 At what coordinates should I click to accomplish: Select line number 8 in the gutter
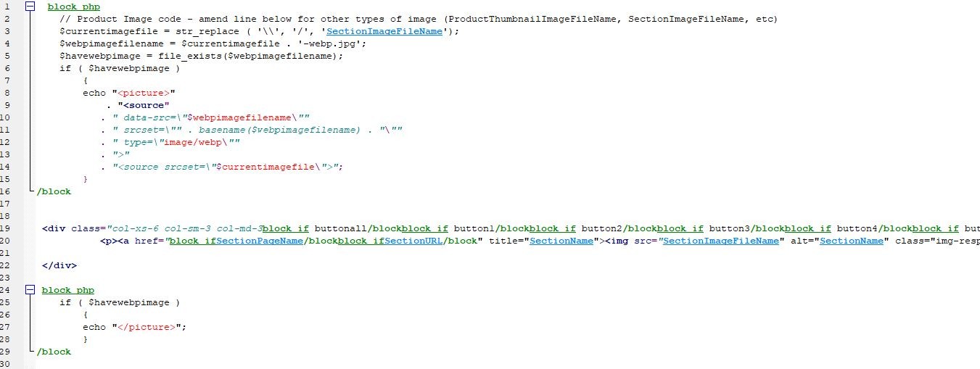[x=6, y=93]
